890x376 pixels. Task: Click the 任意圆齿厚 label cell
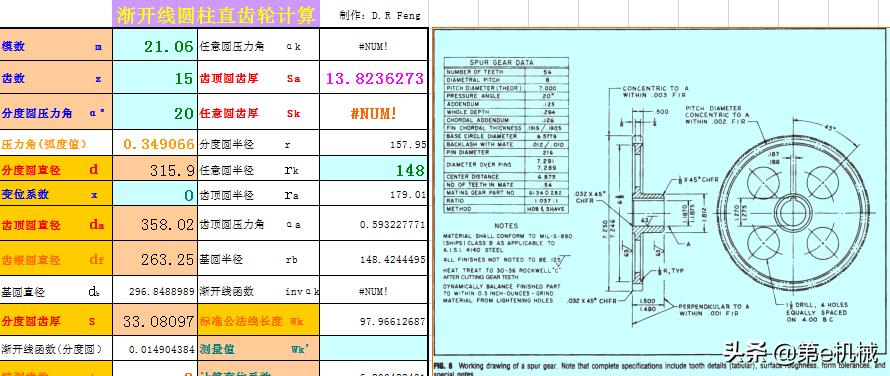click(258, 112)
